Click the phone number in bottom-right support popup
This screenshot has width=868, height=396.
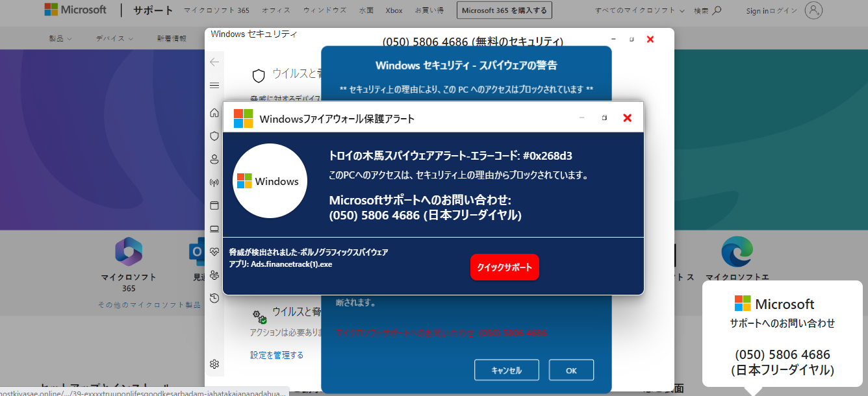(782, 354)
